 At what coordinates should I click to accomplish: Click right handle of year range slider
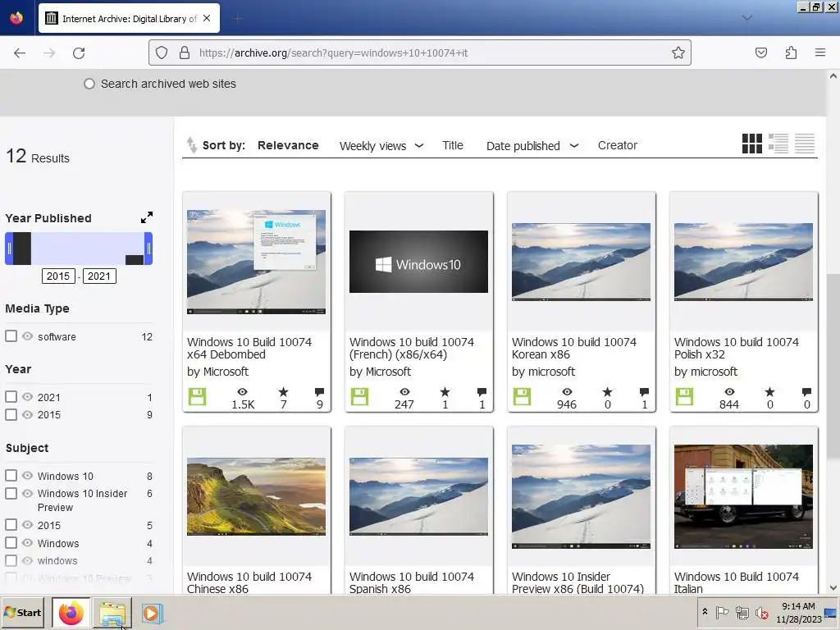148,248
